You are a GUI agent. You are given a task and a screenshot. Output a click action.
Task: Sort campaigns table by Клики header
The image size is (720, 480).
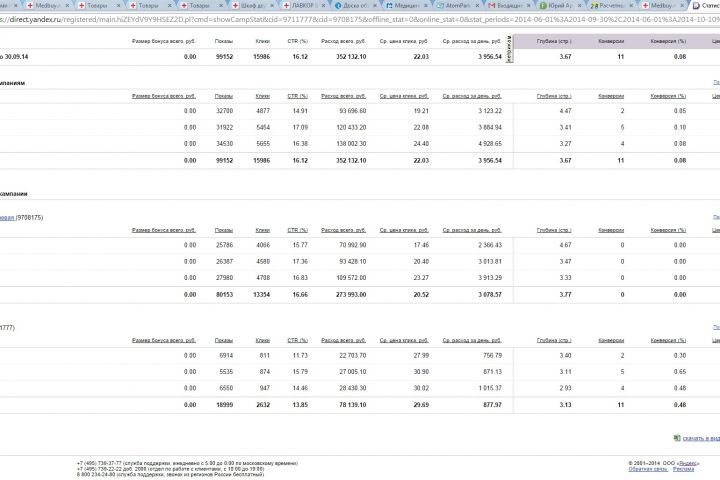click(x=263, y=96)
